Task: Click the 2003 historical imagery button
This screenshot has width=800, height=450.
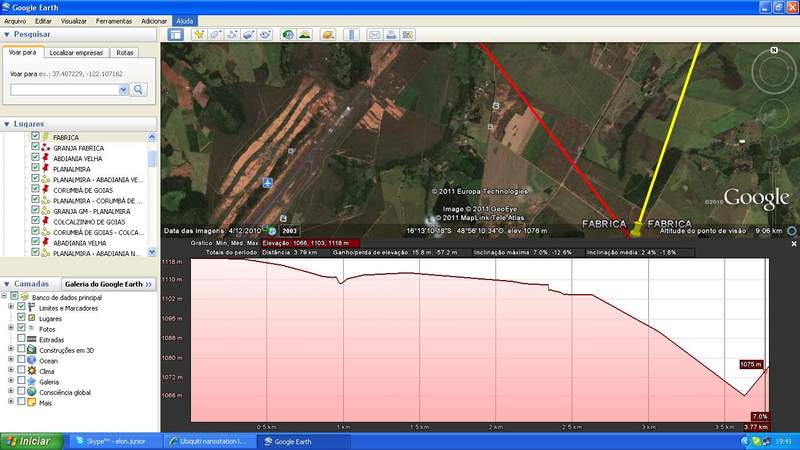Action: [289, 231]
